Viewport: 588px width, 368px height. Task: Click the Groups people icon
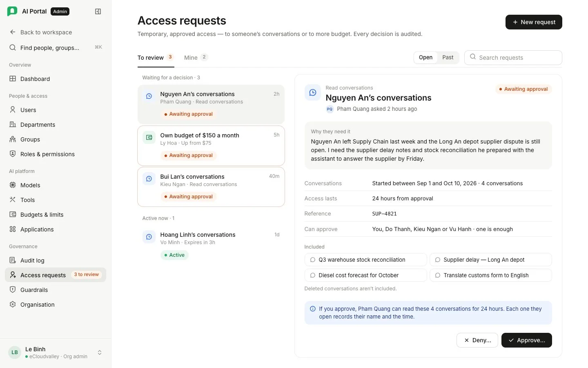pos(13,139)
